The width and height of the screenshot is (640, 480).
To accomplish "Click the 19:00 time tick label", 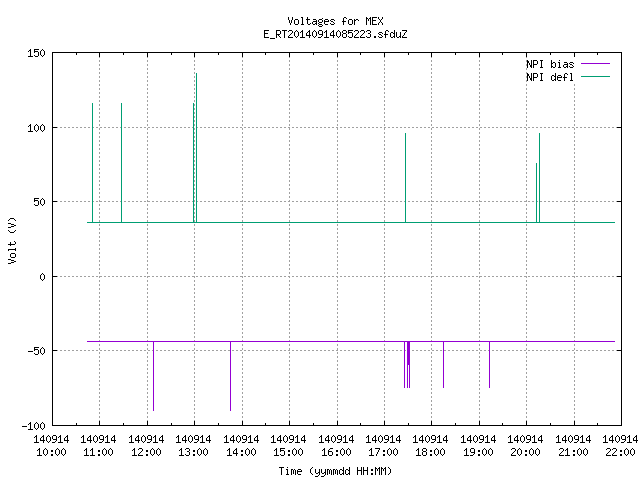I will pos(478,452).
